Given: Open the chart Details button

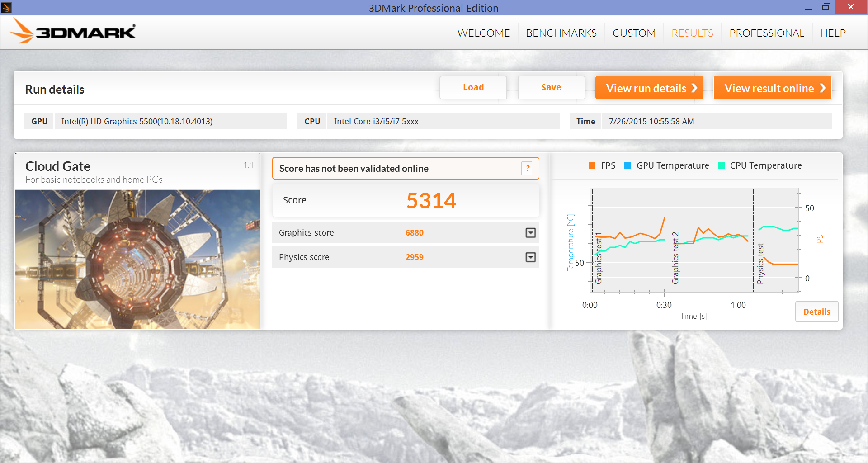Looking at the screenshot, I should point(816,312).
